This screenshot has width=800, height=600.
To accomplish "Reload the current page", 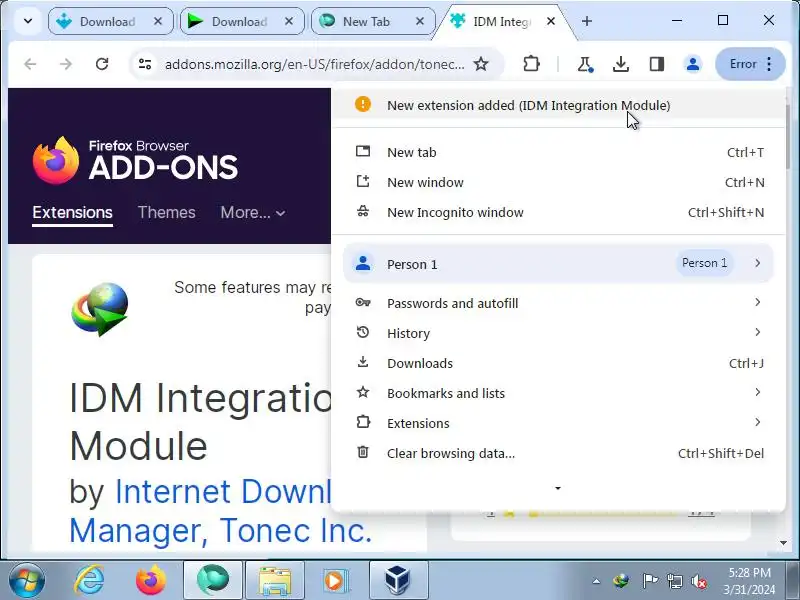I will click(x=102, y=64).
